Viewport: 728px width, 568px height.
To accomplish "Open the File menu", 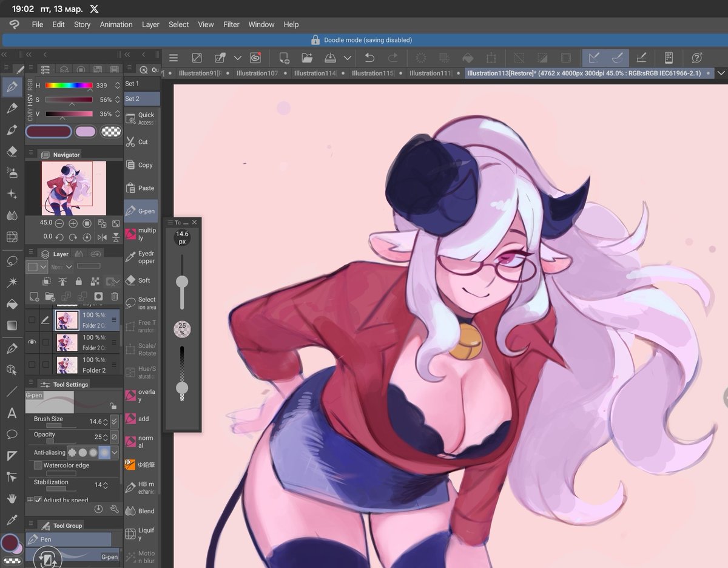I will [38, 25].
